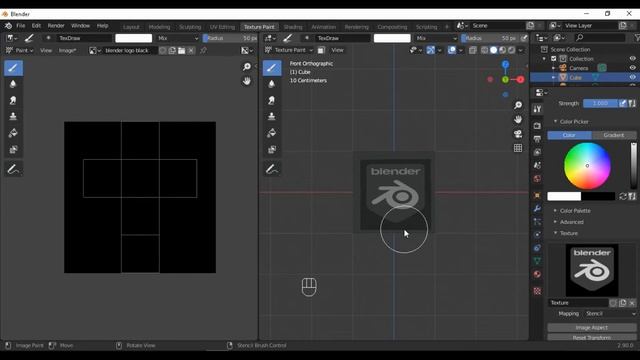Screen dimensions: 640x360
Task: Select the Clone tool in 3D viewport
Action: tap(272, 117)
